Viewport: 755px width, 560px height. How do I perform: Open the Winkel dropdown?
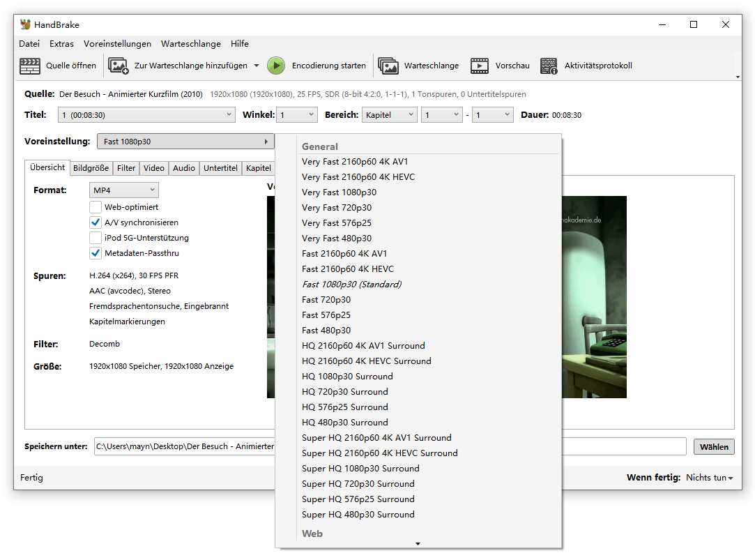296,114
